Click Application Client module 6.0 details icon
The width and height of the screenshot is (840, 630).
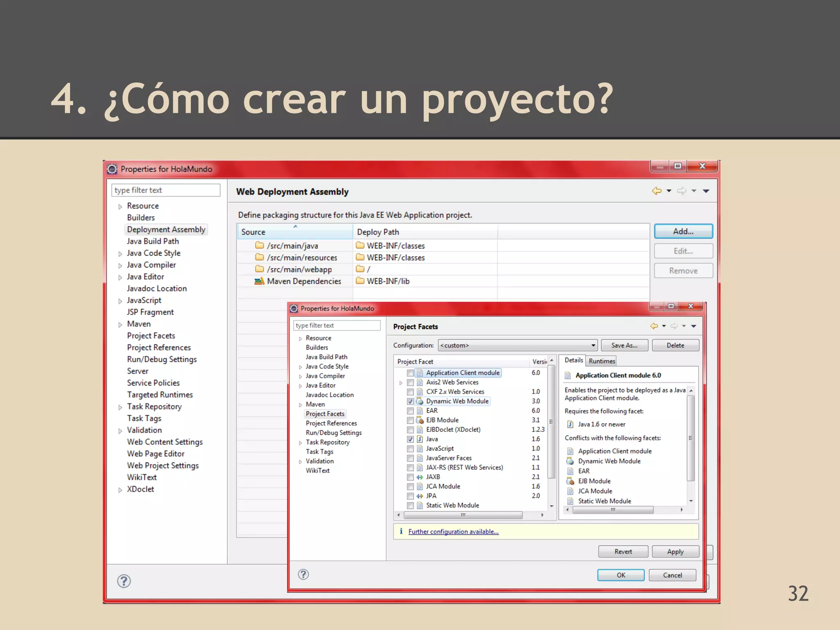click(x=568, y=375)
